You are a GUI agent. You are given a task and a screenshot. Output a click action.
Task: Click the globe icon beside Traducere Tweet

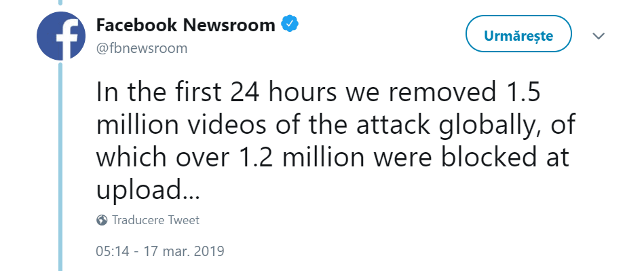pos(102,220)
